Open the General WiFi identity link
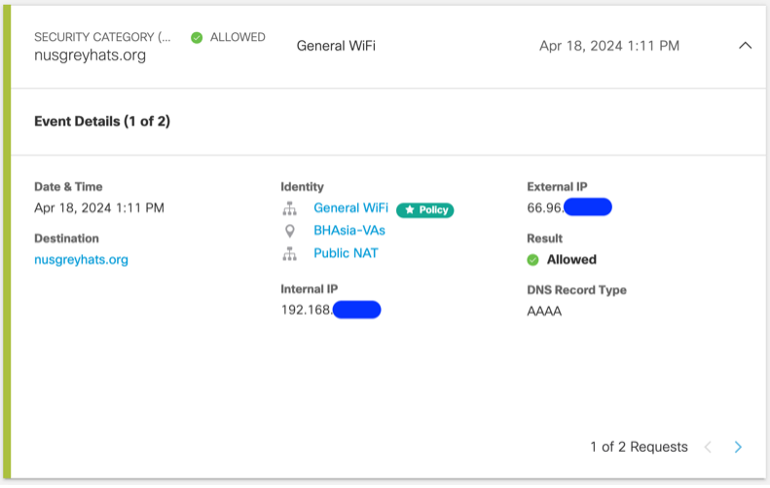This screenshot has width=770, height=488. click(350, 208)
